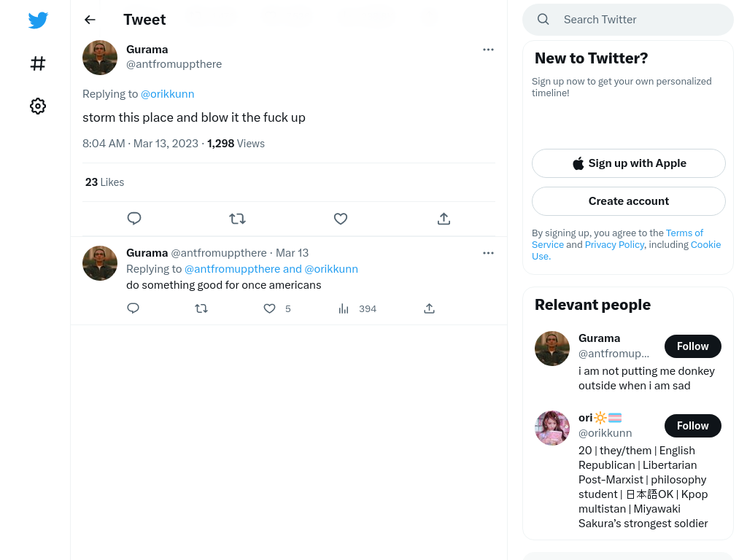Viewport: 747px width, 560px height.
Task: Like the reply tweet showing 5 likes
Action: [x=270, y=308]
